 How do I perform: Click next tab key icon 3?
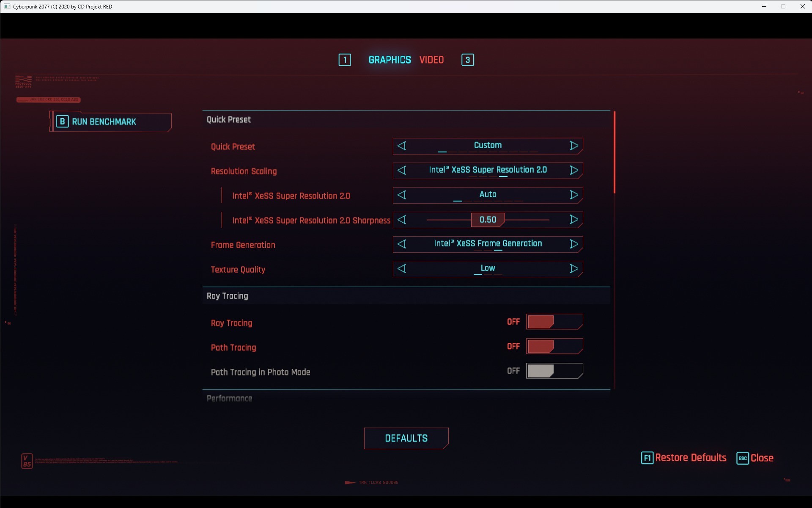pyautogui.click(x=467, y=60)
